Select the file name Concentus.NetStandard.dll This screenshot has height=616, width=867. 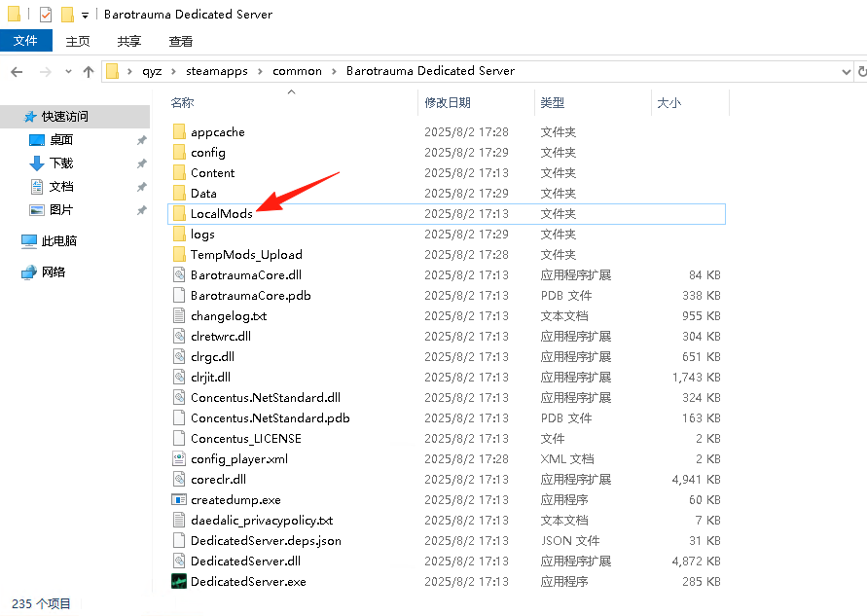tap(266, 398)
